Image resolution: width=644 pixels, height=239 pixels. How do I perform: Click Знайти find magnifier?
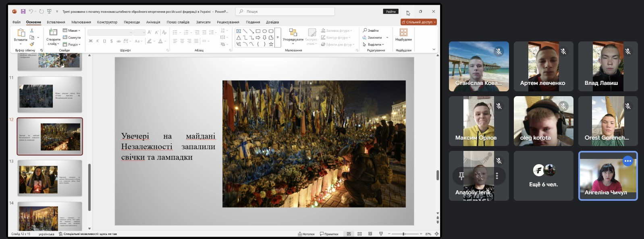point(371,31)
